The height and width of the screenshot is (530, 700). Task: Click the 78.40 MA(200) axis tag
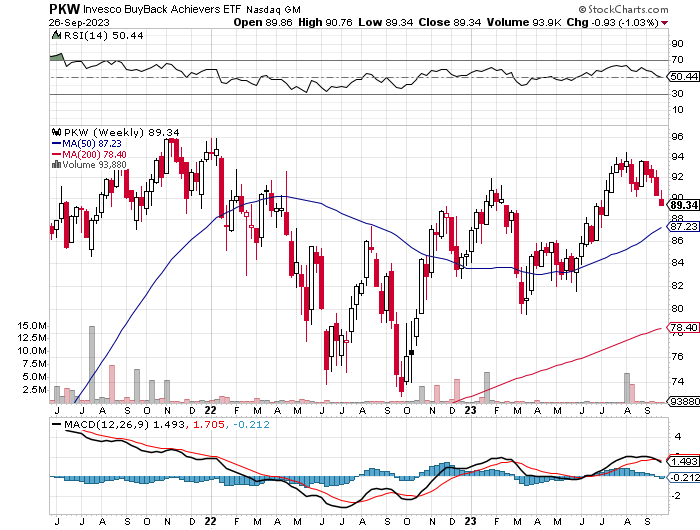(x=683, y=327)
